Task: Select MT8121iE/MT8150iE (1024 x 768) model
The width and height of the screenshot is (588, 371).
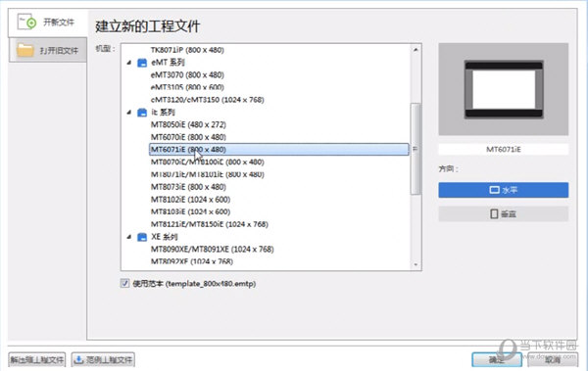Action: (x=210, y=224)
